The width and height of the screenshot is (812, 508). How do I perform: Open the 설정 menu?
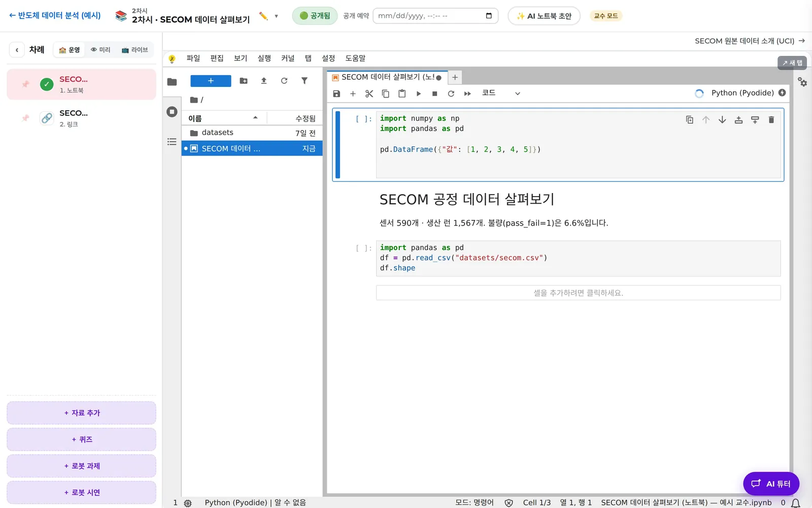click(x=328, y=58)
